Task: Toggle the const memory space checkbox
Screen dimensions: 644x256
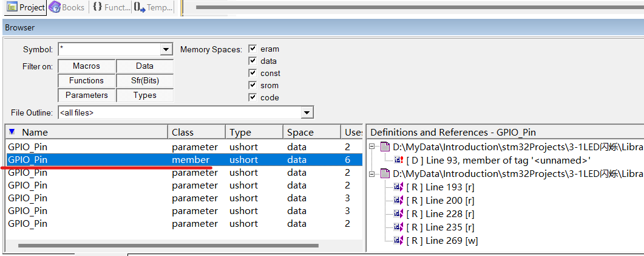Action: point(253,74)
